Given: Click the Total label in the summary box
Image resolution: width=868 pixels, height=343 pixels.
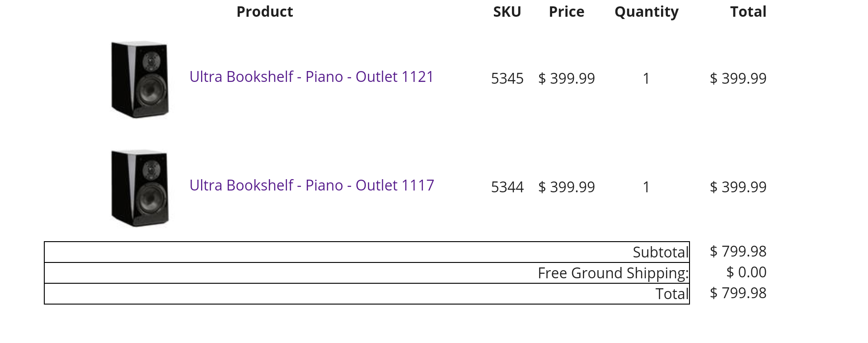Looking at the screenshot, I should [x=672, y=294].
